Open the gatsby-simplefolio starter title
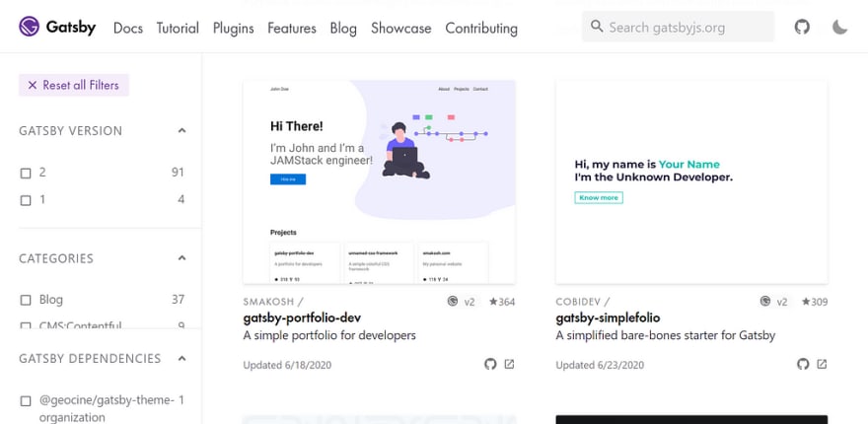 tap(608, 318)
